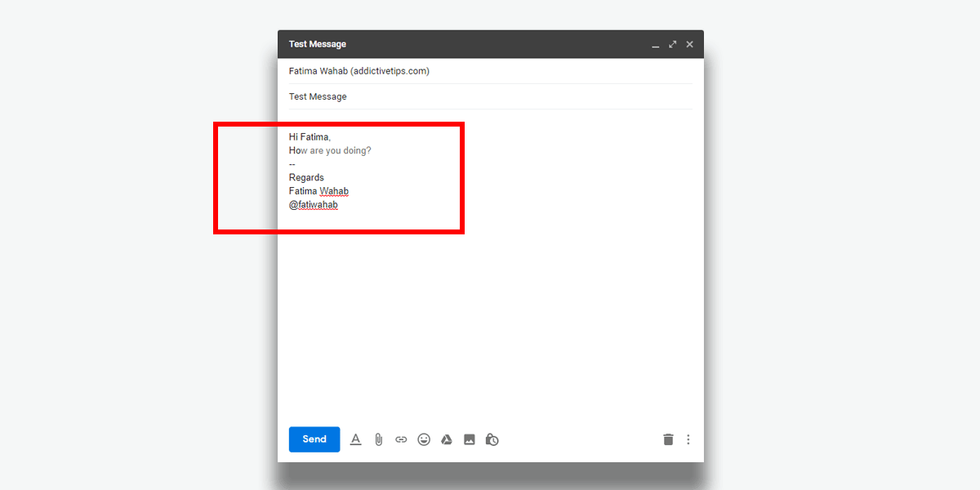The width and height of the screenshot is (980, 490).
Task: Click the 'How are you doing?' suggestion text
Action: tap(330, 151)
